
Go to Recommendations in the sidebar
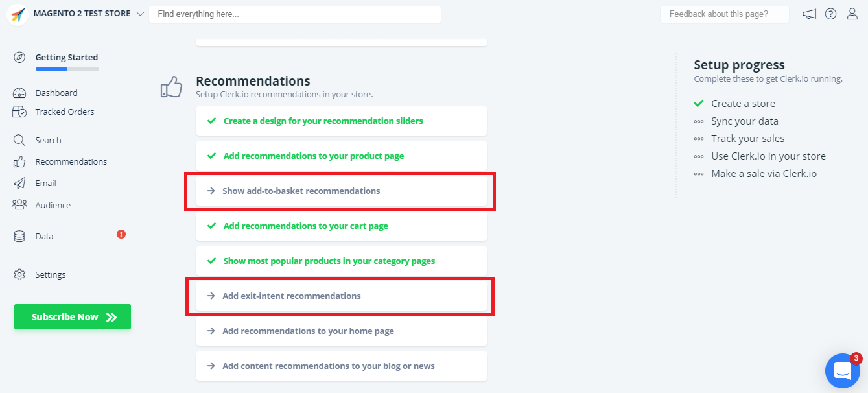71,162
